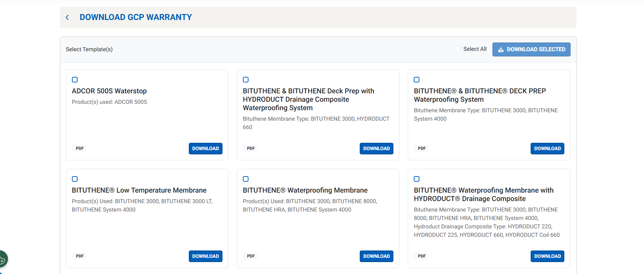Click PDF badge on Low Temperature Membrane card
The width and height of the screenshot is (644, 274).
(x=80, y=256)
